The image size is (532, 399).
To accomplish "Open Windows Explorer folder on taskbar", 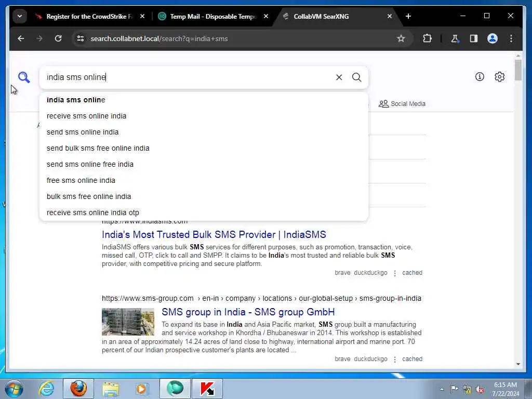I will tap(111, 390).
